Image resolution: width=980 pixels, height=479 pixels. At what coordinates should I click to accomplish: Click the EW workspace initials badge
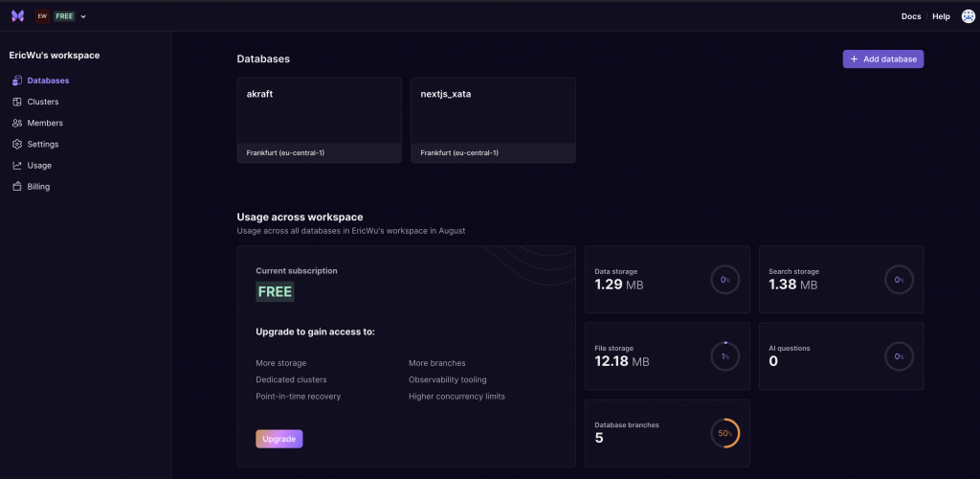pos(42,16)
